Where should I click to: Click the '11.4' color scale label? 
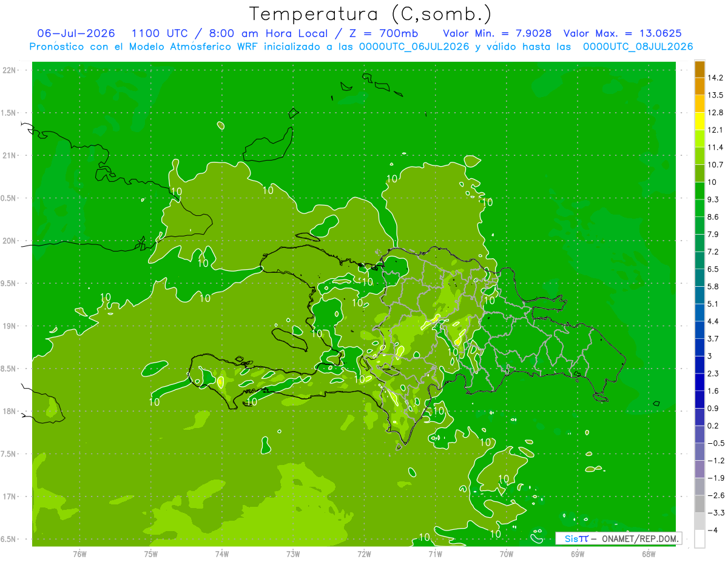coord(715,147)
